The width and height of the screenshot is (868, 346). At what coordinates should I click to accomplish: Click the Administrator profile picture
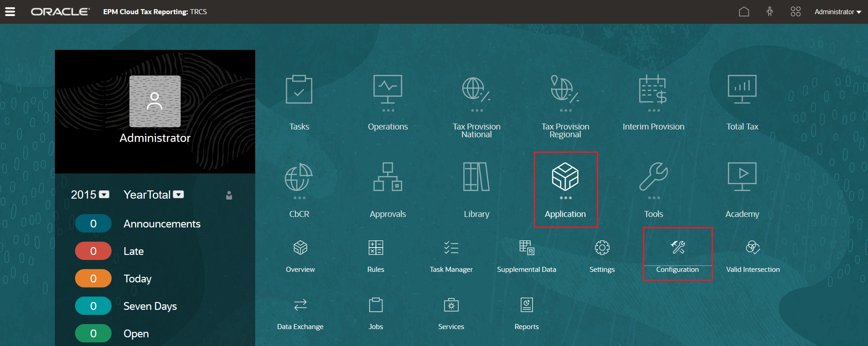155,101
